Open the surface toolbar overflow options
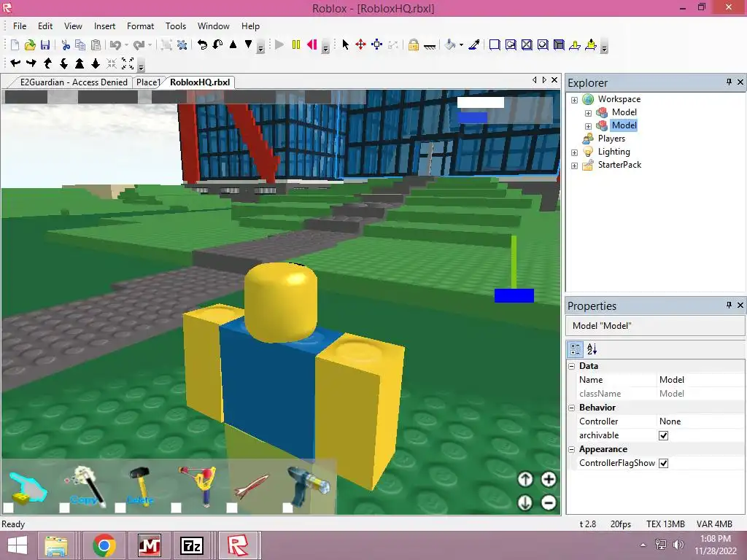The height and width of the screenshot is (560, 747). (604, 48)
